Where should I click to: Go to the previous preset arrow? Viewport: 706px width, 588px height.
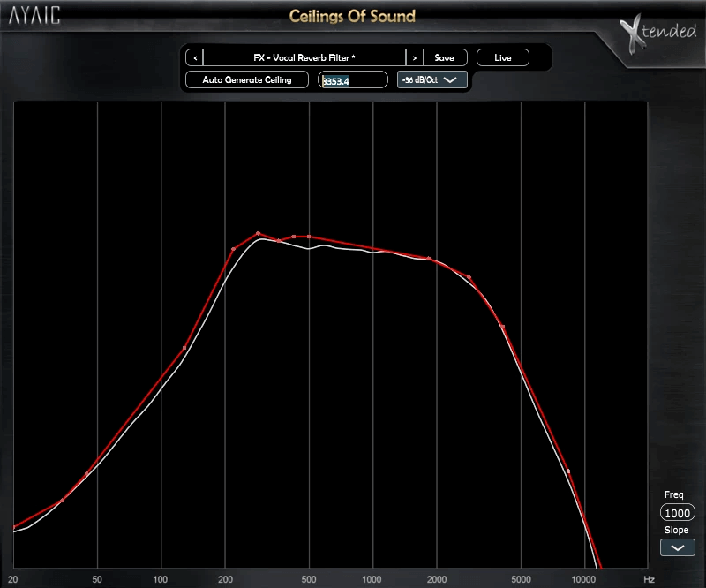click(x=194, y=57)
